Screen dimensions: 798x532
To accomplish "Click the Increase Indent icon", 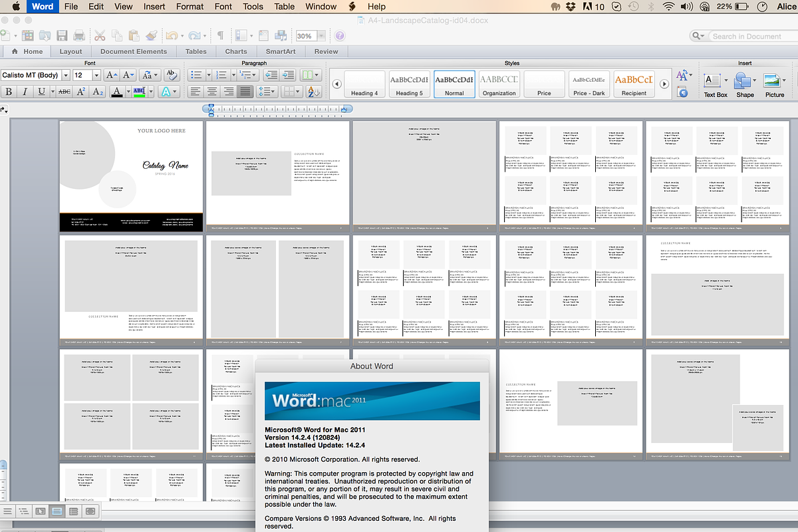I will tap(288, 75).
